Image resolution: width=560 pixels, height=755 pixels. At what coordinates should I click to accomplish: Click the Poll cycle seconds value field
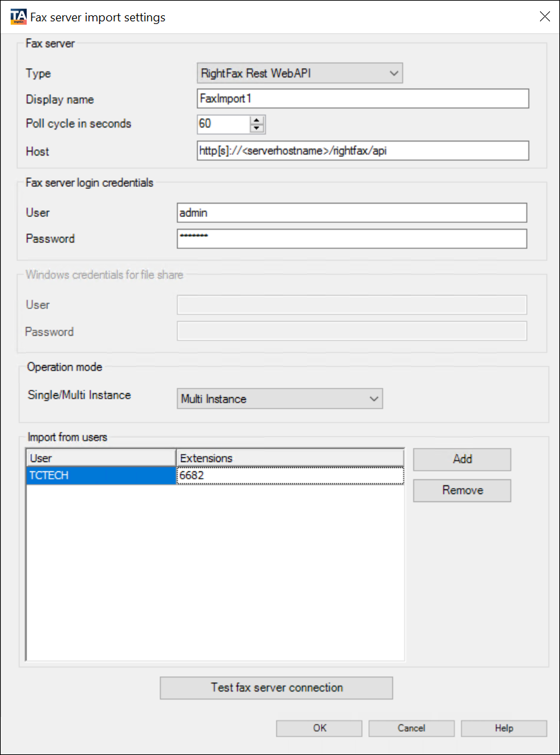click(x=223, y=124)
